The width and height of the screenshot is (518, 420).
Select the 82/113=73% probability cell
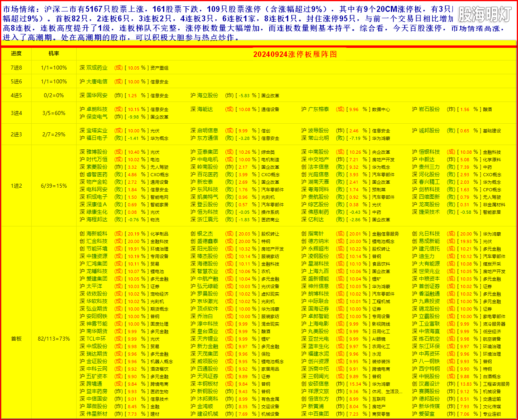point(54,339)
